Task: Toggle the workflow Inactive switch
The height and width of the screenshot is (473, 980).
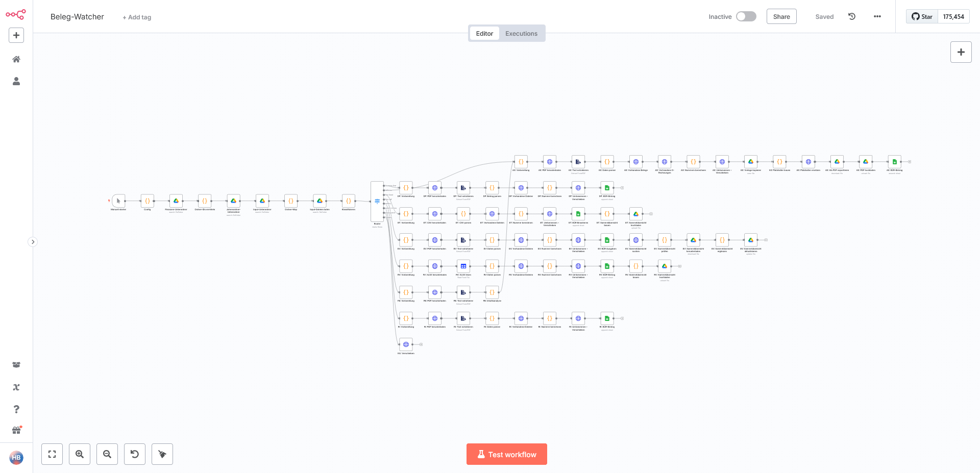Action: (746, 16)
